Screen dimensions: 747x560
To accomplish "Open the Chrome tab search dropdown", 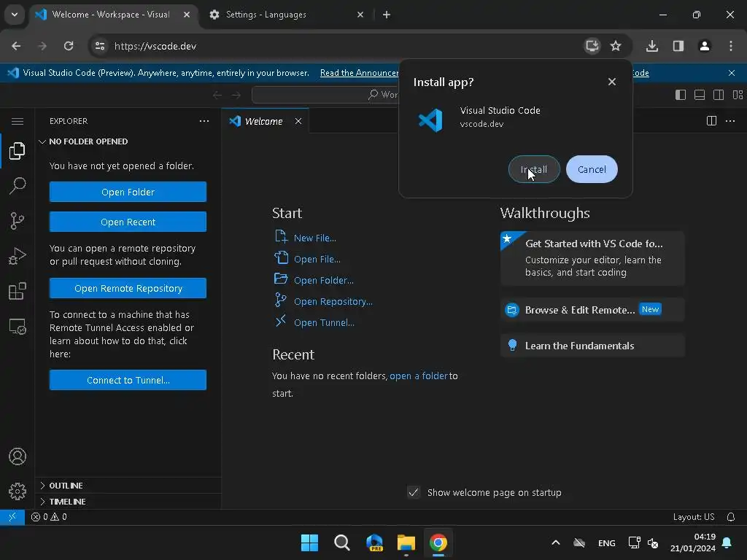I will (15, 15).
